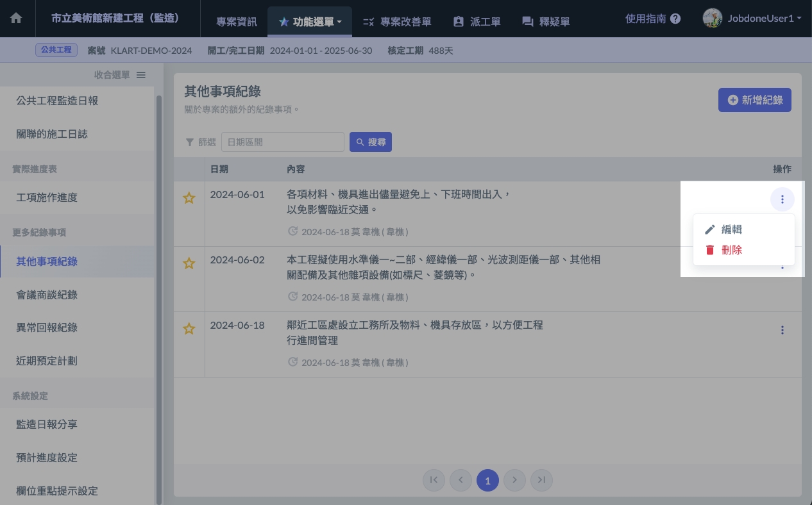
Task: Select 刪除 in the context menu
Action: point(732,250)
